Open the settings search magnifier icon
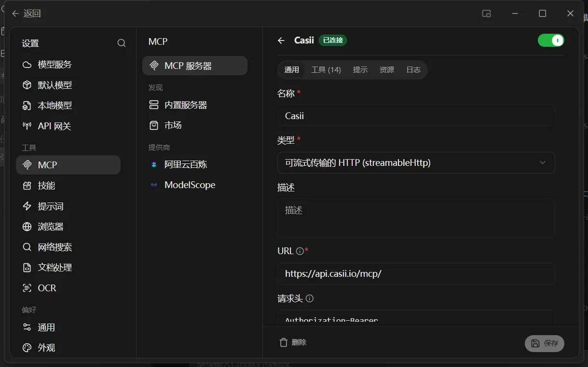The height and width of the screenshot is (367, 588). pyautogui.click(x=122, y=43)
